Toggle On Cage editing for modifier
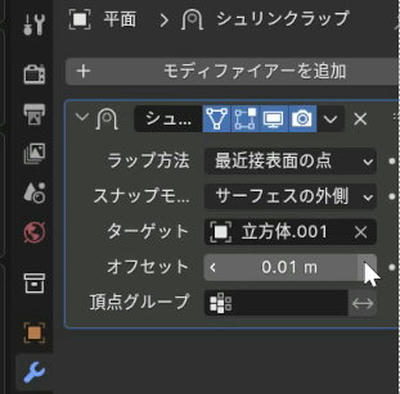Viewport: 400px width, 394px height. [217, 119]
